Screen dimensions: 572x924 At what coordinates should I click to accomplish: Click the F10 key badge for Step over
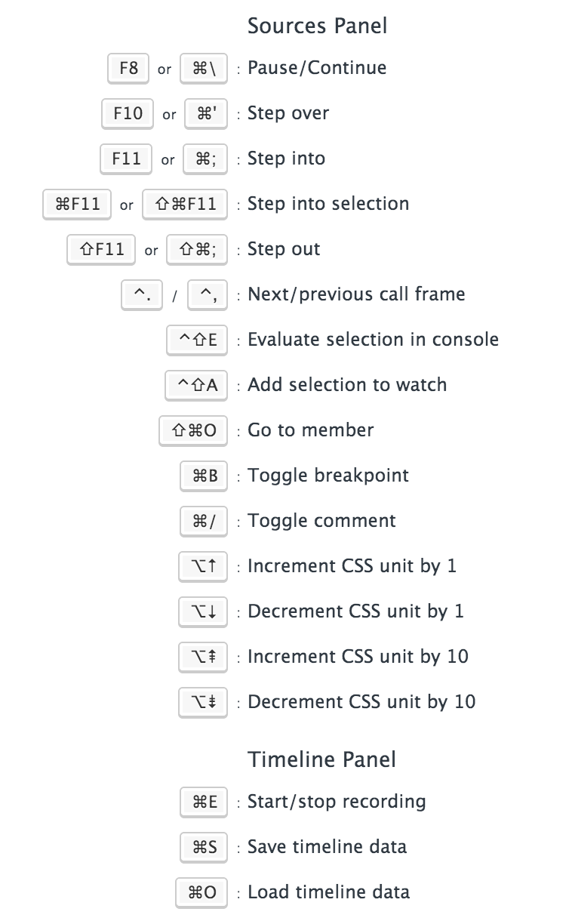[128, 113]
